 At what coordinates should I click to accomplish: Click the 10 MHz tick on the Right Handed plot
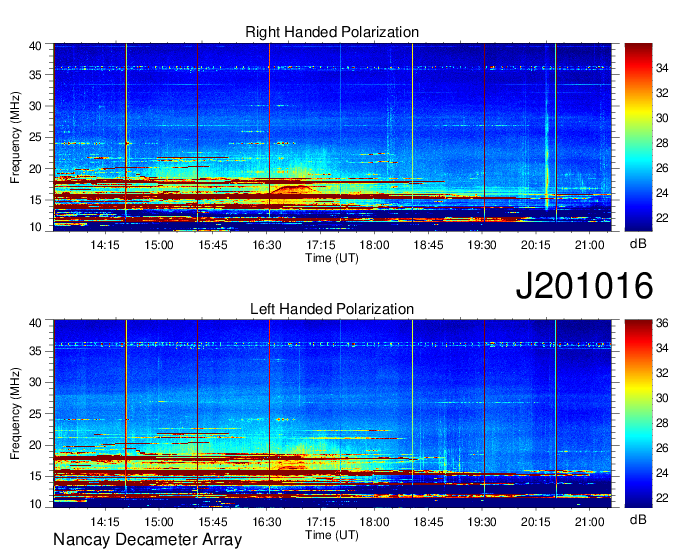click(x=36, y=227)
